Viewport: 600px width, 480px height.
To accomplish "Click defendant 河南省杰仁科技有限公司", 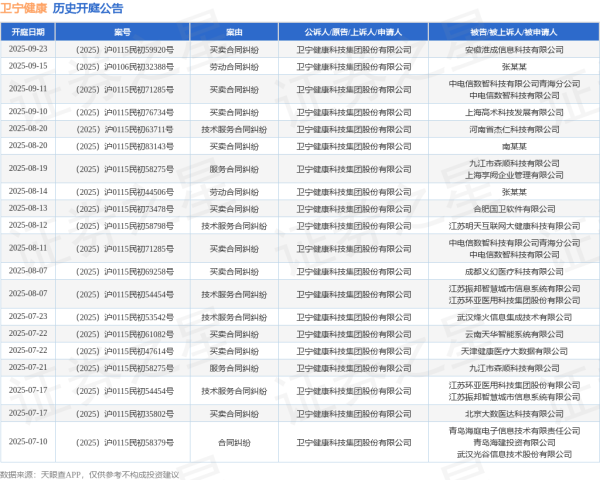I will (x=513, y=128).
